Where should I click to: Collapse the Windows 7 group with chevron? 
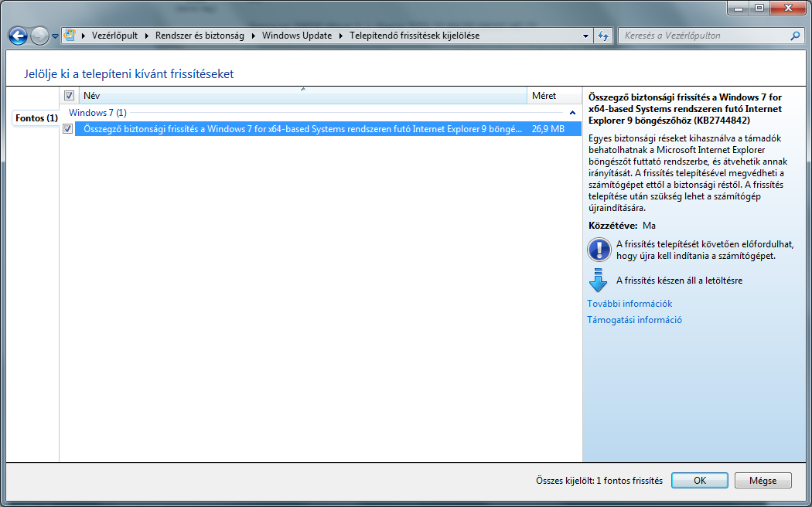572,112
